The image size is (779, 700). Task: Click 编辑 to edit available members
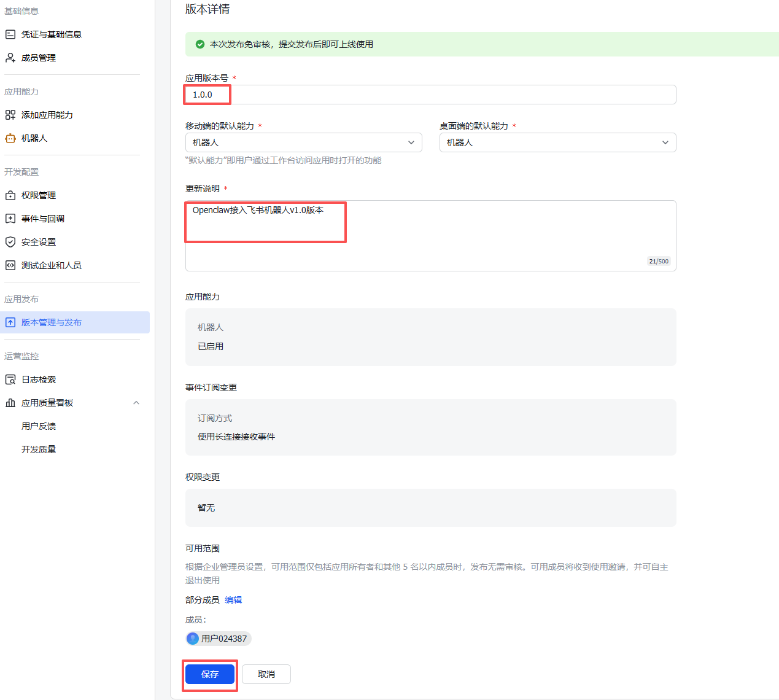tap(233, 599)
